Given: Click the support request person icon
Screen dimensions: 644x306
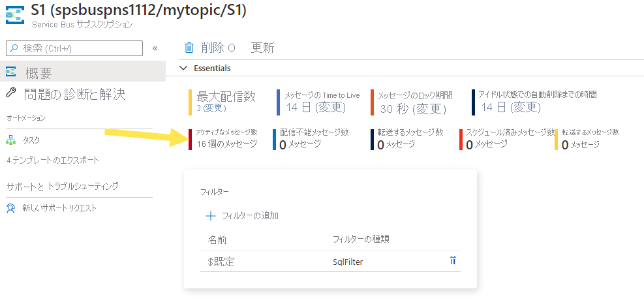Looking at the screenshot, I should [x=10, y=208].
